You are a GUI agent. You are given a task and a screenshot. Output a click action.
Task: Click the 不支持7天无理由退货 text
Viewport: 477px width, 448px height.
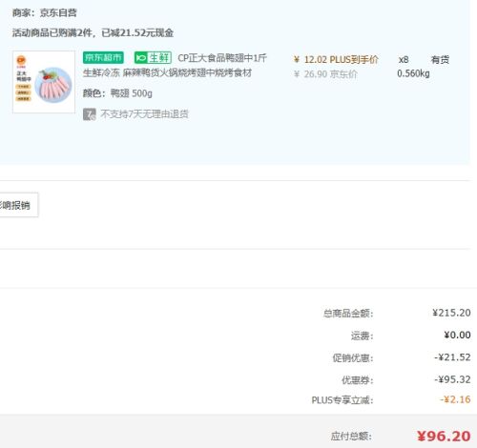point(144,114)
